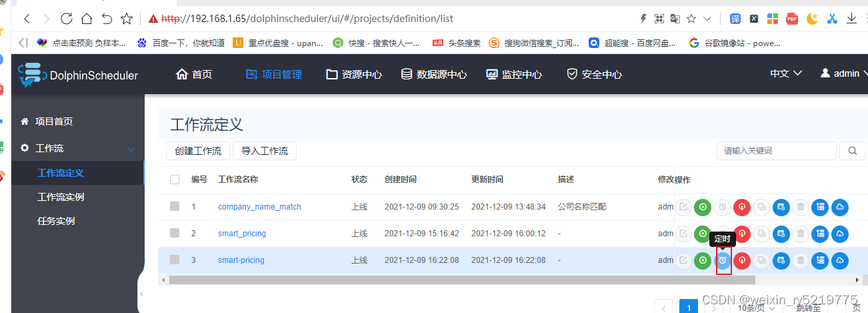This screenshot has width=868, height=313.
Task: Open 项目管理 in top navigation
Action: click(x=274, y=74)
